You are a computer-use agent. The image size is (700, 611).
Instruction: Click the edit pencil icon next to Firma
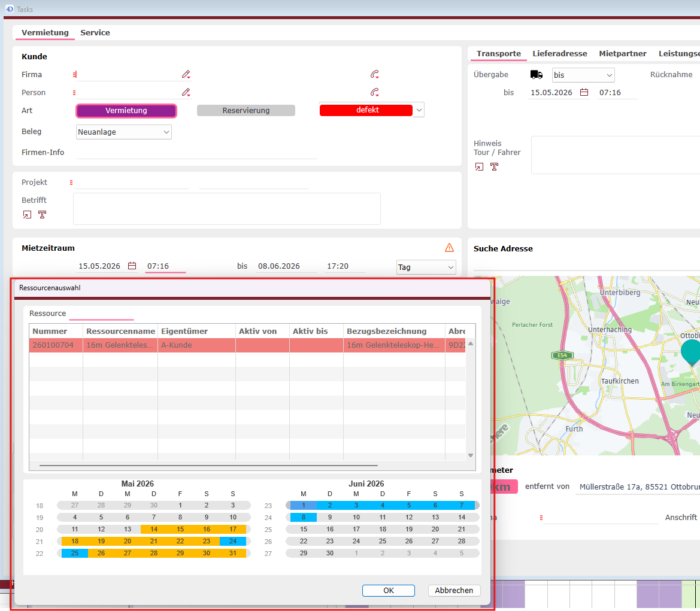point(186,75)
